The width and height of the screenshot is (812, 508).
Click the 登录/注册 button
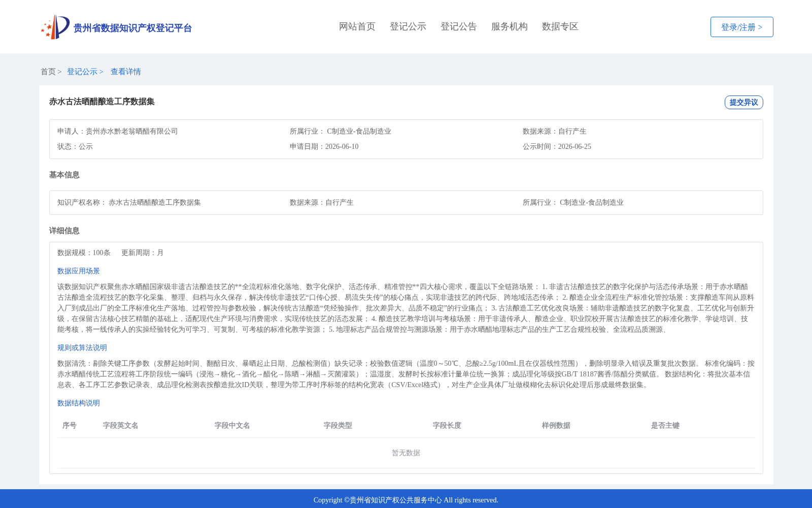pos(742,27)
